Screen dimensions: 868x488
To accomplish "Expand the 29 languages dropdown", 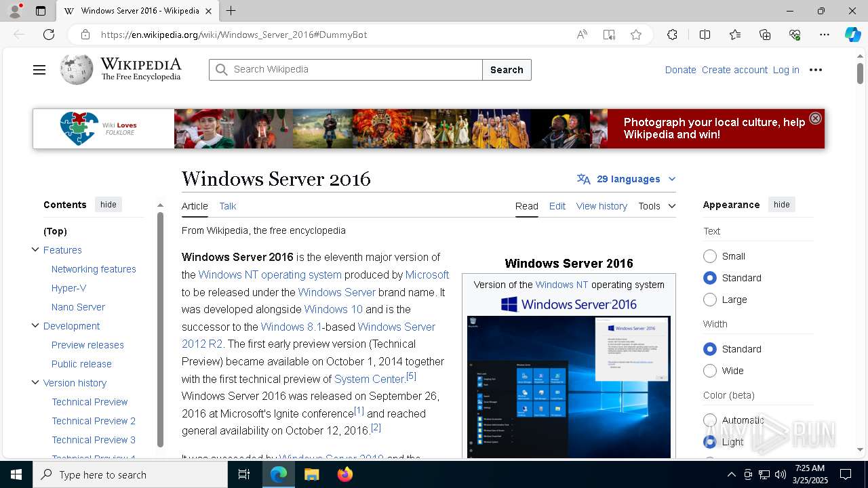I will (627, 179).
